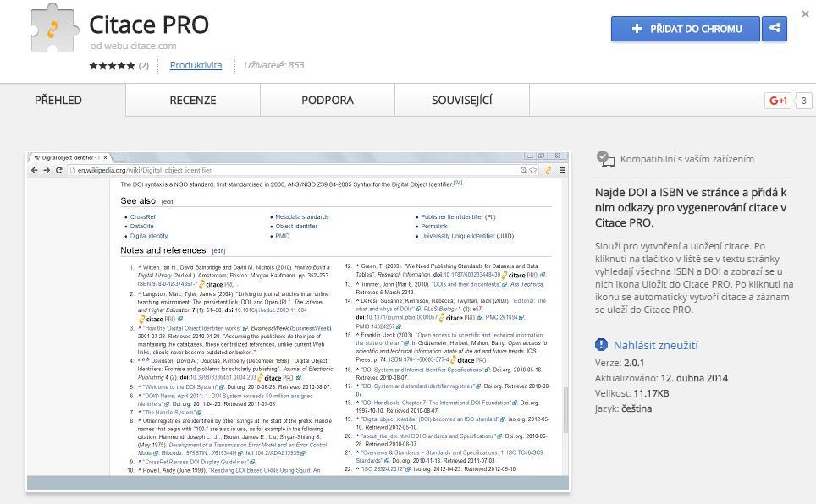Viewport: 816px width, 504px height.
Task: Click the bookmark star in the screenshot browser
Action: click(533, 170)
